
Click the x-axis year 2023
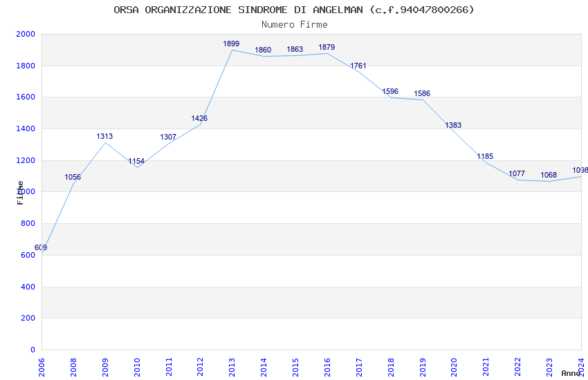point(550,368)
